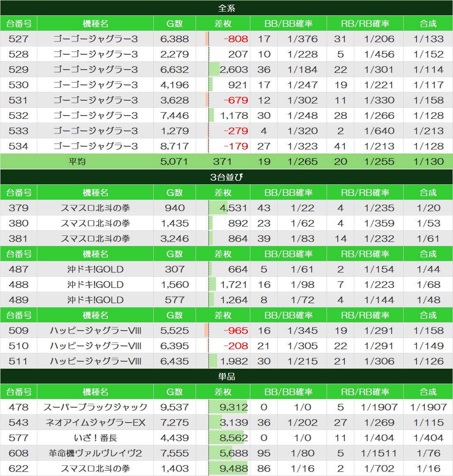453x476 pixels.
Task: Click the 1,721 difference value
Action: (233, 285)
